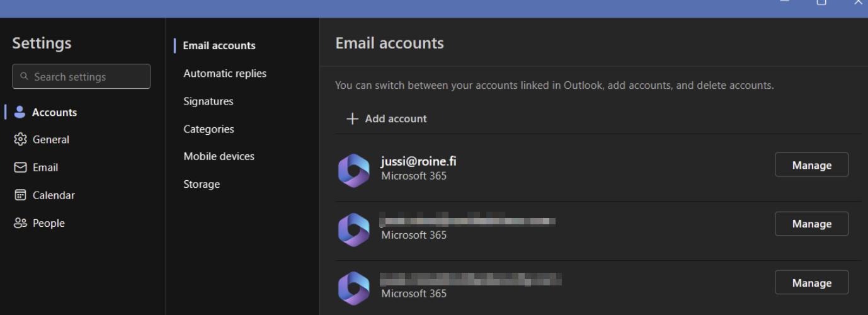This screenshot has width=868, height=315.
Task: Go to the Email settings category
Action: click(x=36, y=167)
